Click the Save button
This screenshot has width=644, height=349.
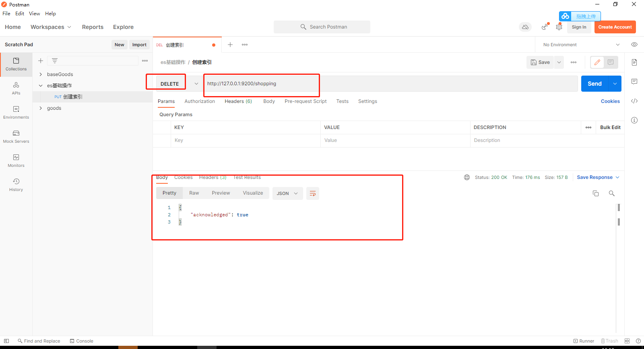(540, 62)
